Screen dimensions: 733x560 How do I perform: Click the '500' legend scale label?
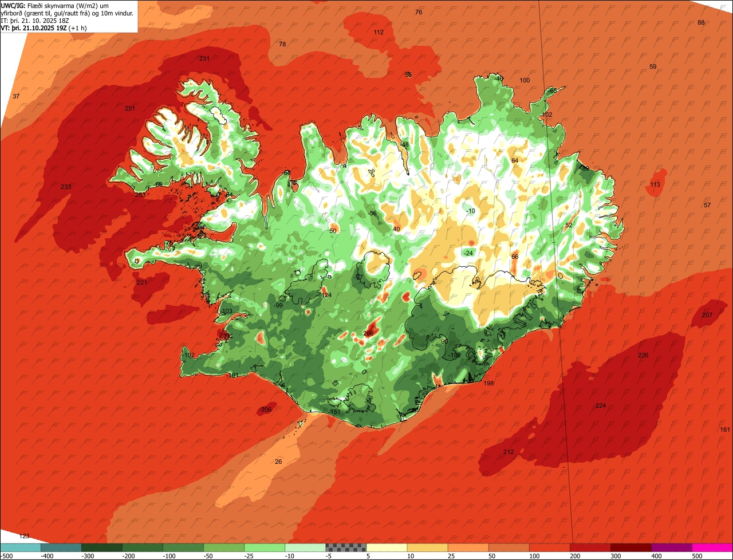[x=698, y=556]
